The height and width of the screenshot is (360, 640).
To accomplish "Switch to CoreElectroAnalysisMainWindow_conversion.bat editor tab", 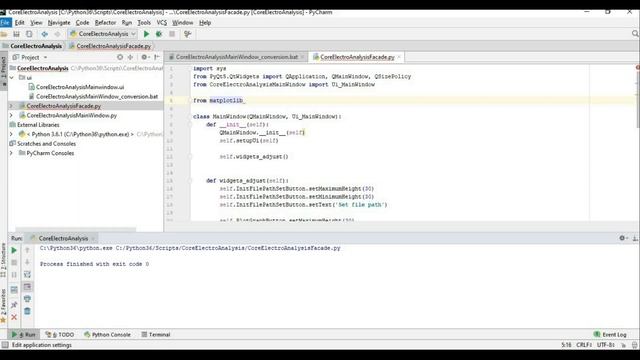I will click(x=236, y=57).
